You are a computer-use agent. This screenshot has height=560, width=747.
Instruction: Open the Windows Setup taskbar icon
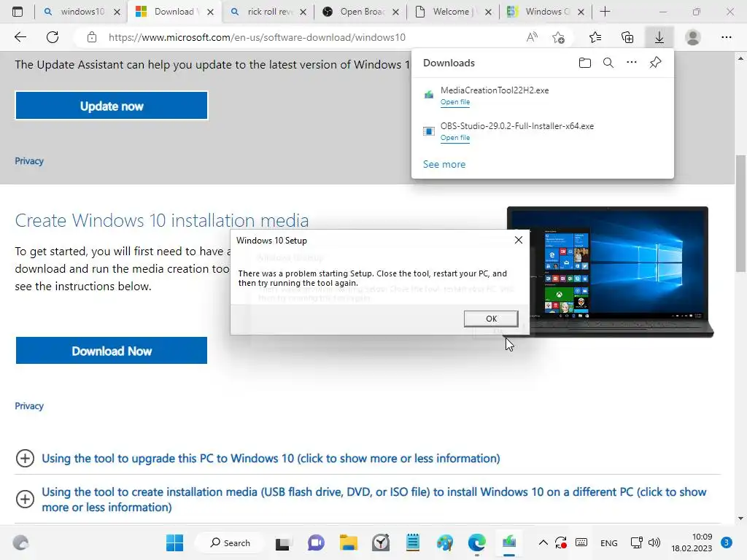point(508,542)
